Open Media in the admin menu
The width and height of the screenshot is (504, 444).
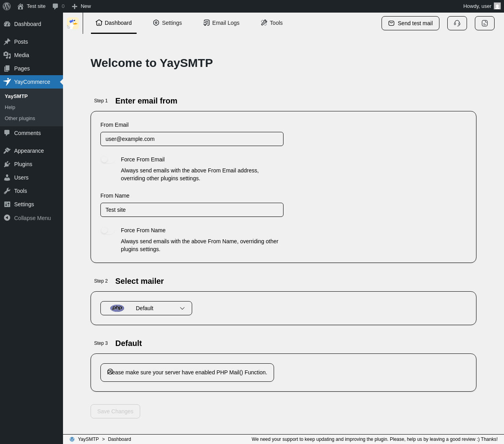pos(31,55)
